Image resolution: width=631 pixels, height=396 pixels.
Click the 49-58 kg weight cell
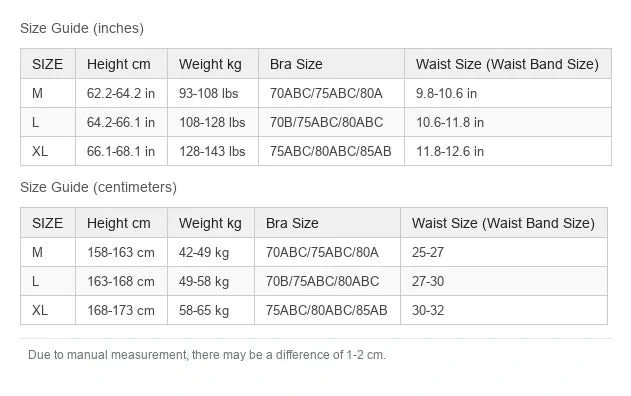211,281
